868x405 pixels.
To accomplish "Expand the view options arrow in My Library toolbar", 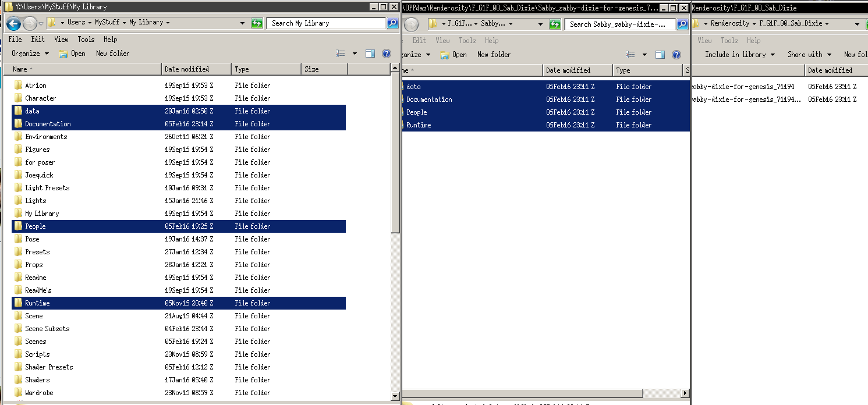I will pos(355,54).
